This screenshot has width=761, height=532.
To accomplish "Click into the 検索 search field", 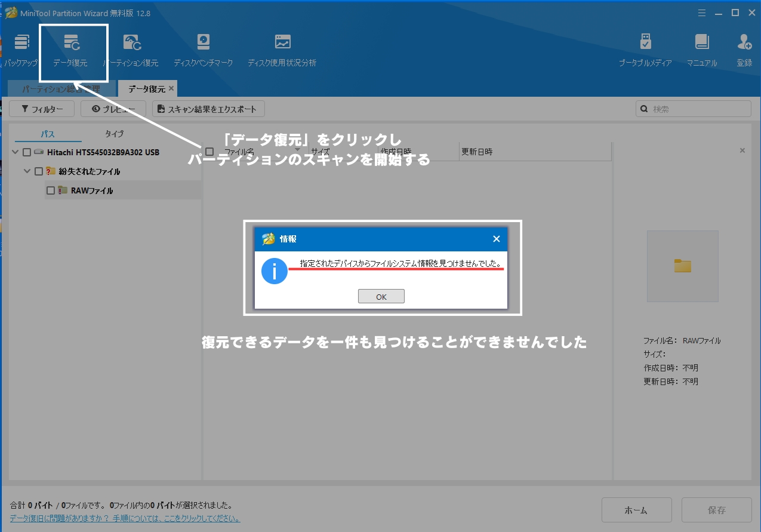I will pyautogui.click(x=694, y=109).
